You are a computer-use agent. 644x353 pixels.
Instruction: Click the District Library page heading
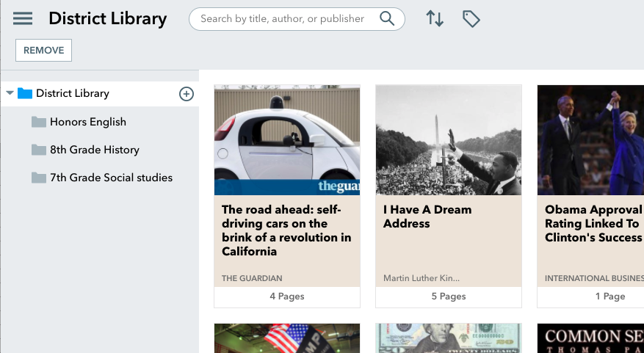point(108,19)
